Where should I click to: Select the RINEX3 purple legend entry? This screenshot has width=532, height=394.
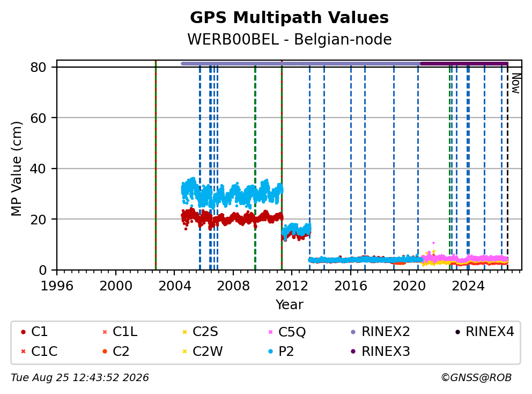click(x=380, y=351)
